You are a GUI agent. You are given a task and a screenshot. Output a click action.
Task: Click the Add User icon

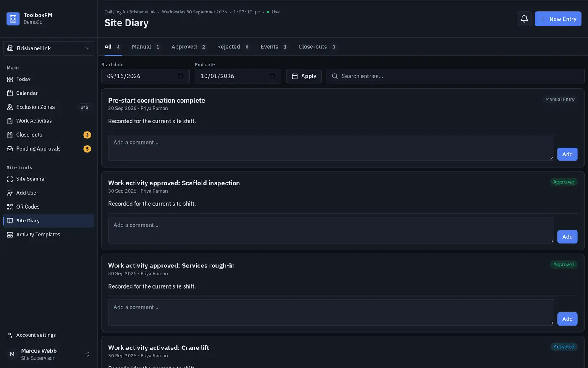[x=10, y=193]
